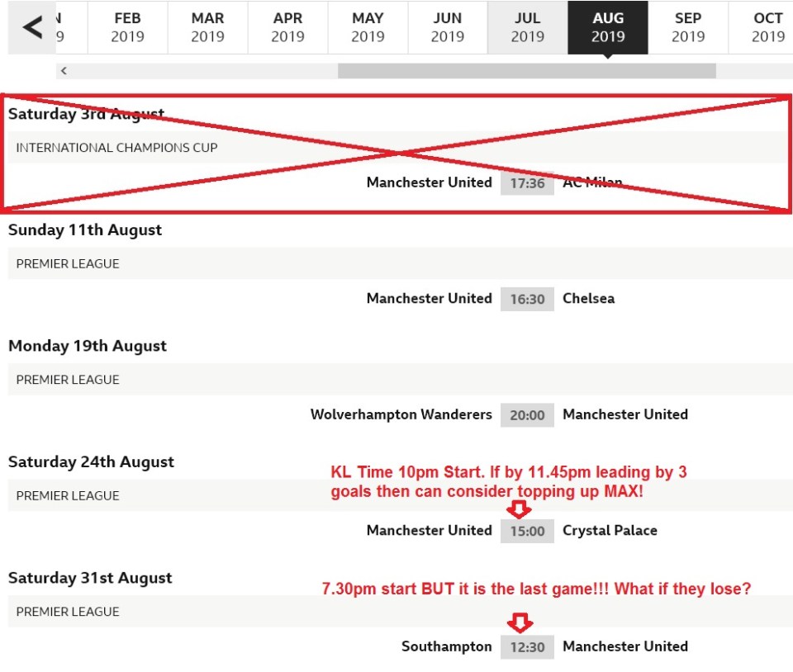Image resolution: width=793 pixels, height=672 pixels.
Task: Jump to the OCT 2019 tab
Action: click(767, 27)
